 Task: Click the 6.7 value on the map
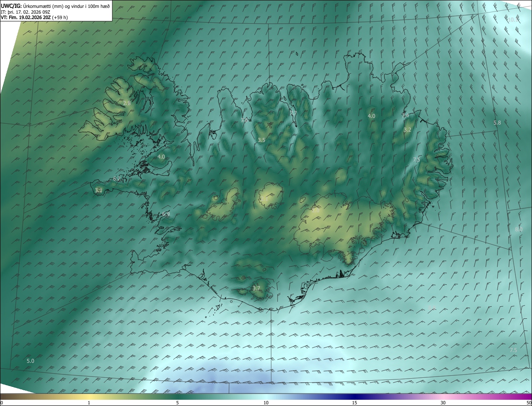pos(116,179)
